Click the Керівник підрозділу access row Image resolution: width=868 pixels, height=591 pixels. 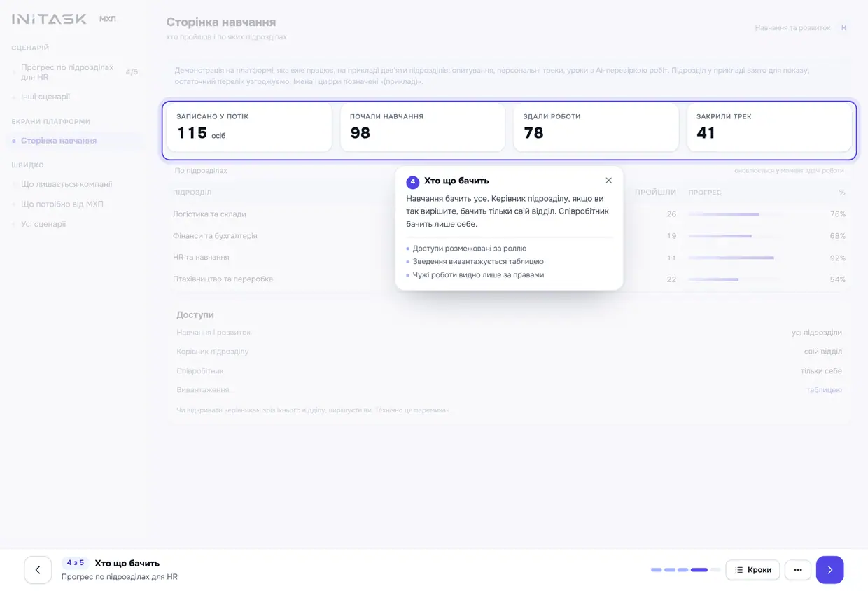click(510, 352)
